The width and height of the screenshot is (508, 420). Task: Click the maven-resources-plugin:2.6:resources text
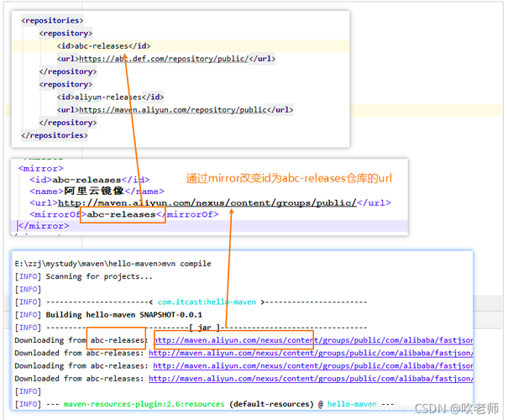(144, 404)
